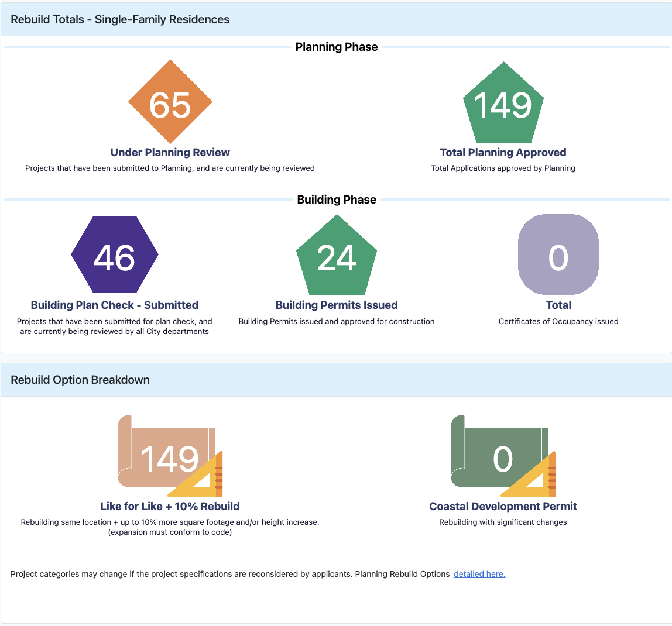Click the green pentagon showing 24

tap(337, 256)
